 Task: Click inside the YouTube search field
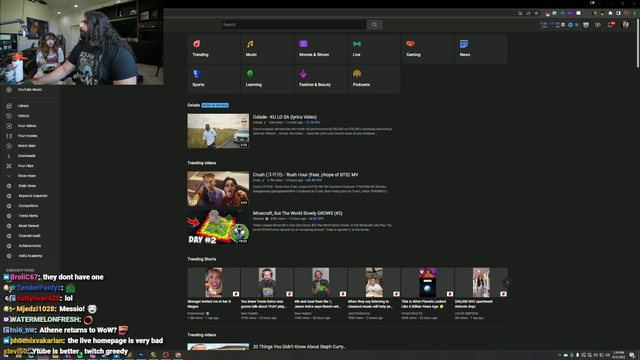294,24
